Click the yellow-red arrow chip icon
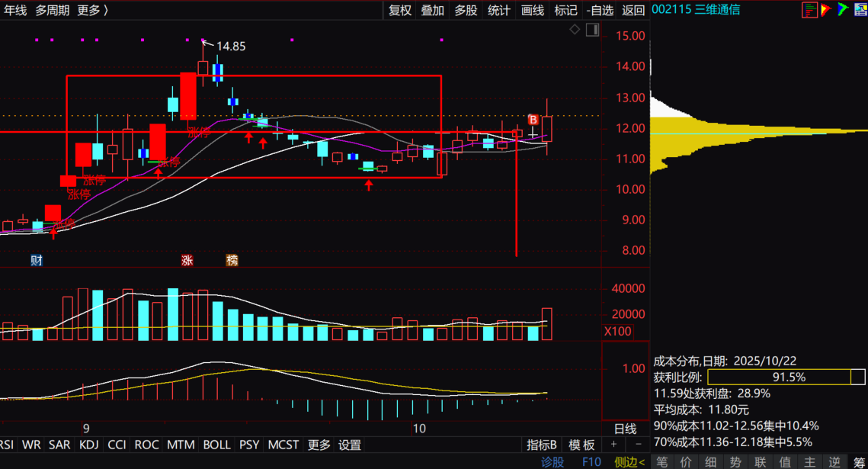The image size is (868, 469). [826, 10]
